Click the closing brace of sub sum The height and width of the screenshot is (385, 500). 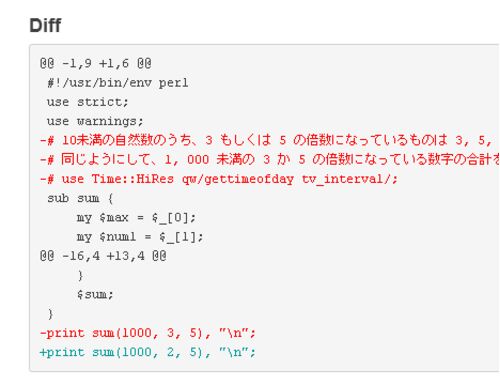(51, 314)
